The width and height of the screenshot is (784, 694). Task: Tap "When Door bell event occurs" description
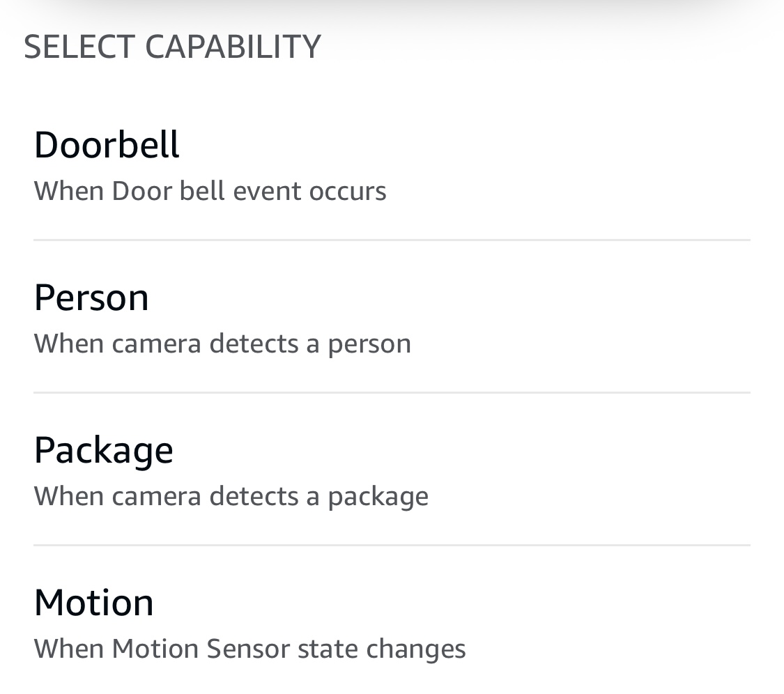[x=210, y=191]
